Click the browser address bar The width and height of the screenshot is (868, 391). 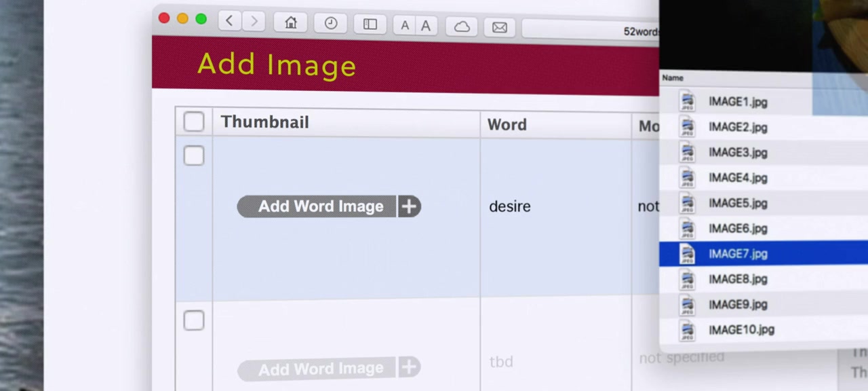[x=590, y=31]
